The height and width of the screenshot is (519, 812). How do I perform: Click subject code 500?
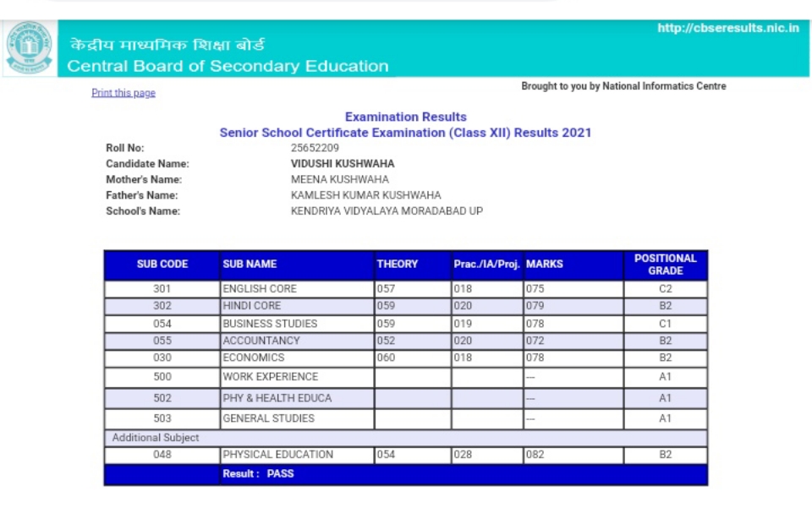[162, 377]
